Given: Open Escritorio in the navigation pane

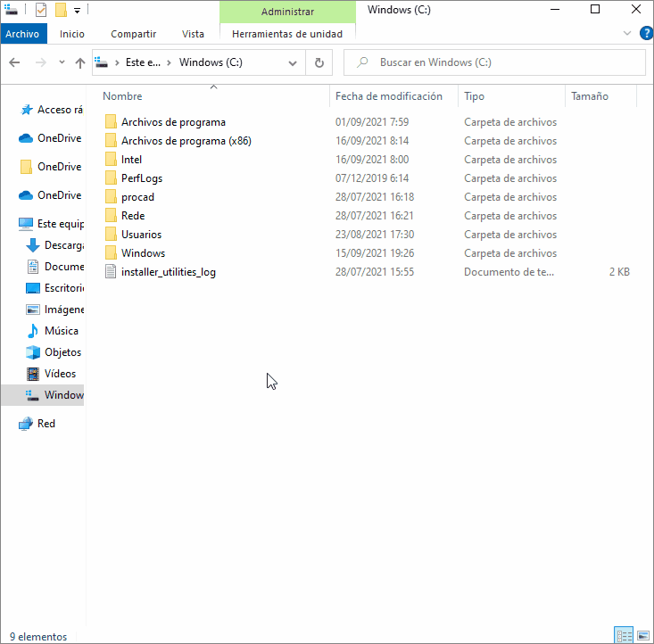Looking at the screenshot, I should [54, 288].
